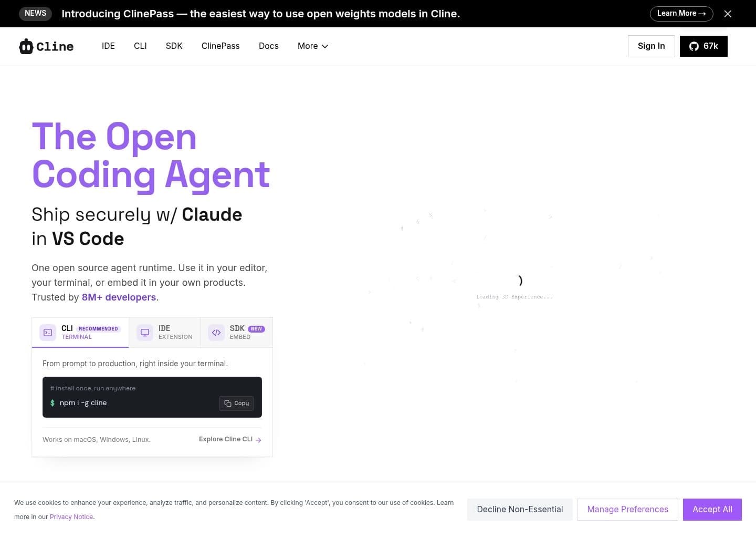Click the Cline robot logo icon
The image size is (756, 538).
click(26, 46)
